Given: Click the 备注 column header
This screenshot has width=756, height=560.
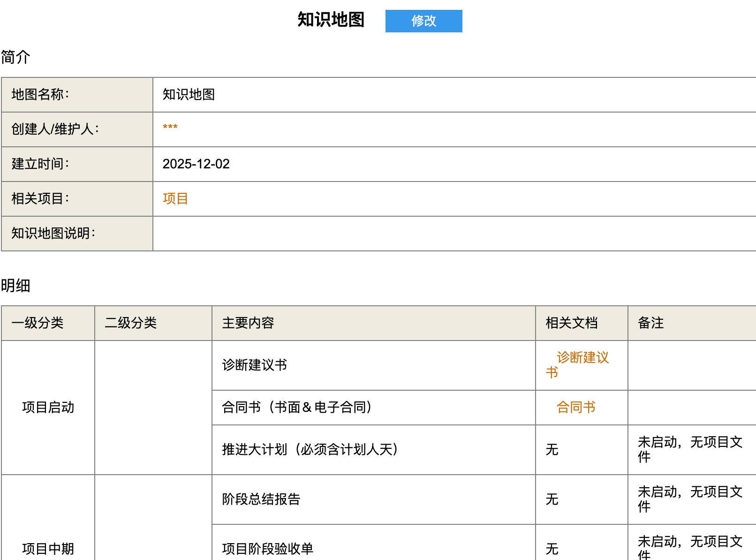Looking at the screenshot, I should click(650, 323).
